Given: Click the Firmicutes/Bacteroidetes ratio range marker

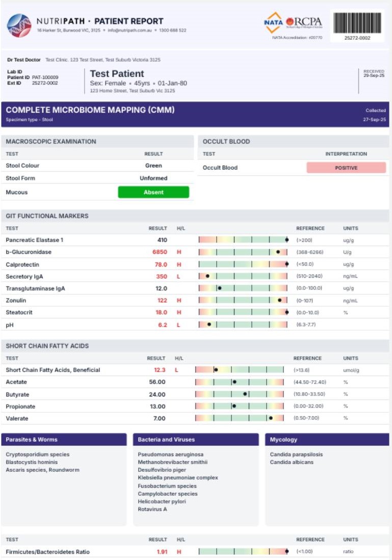Looking at the screenshot, I should [x=286, y=551].
